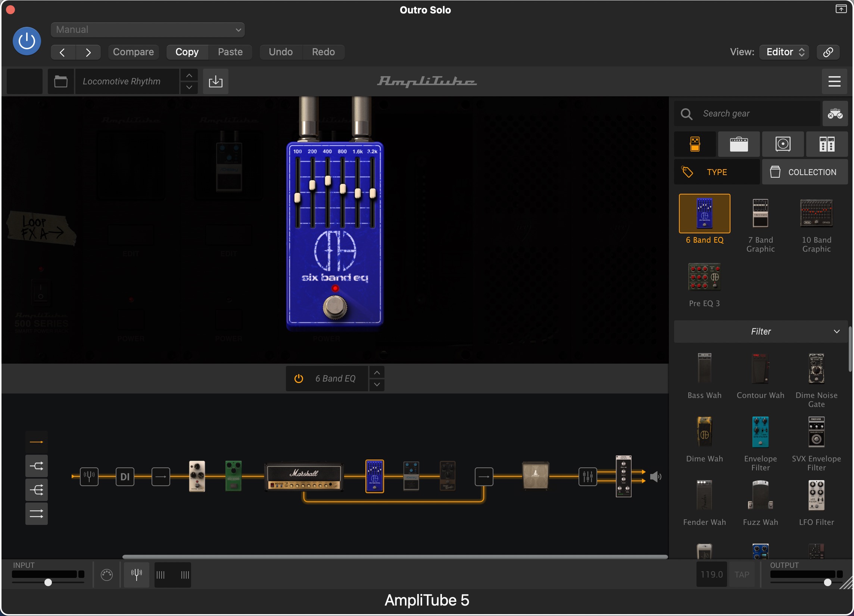Select the 6 Band EQ gear thumbnail
Screen dimensions: 854x616
[x=704, y=214]
